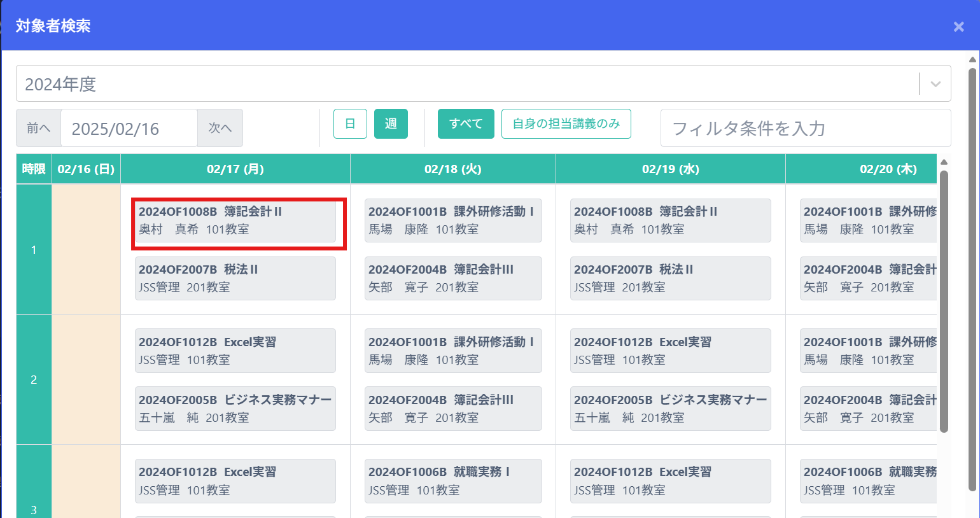Click the 02/17 (月) column header

pos(235,169)
